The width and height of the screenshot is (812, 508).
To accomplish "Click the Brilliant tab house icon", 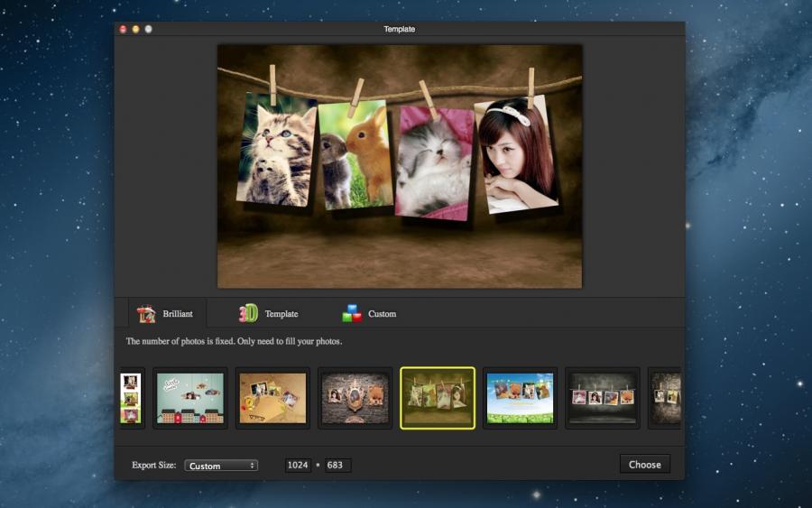I will pos(146,314).
